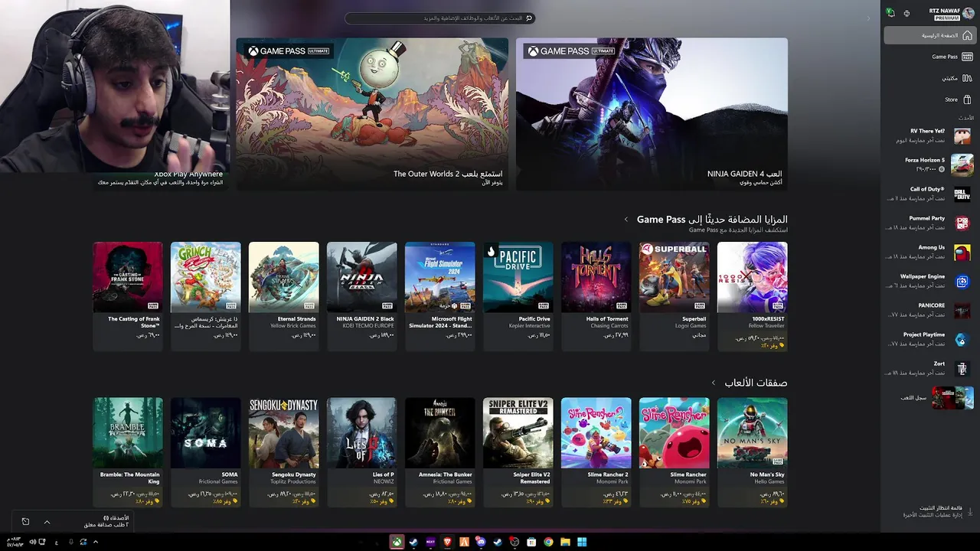Image resolution: width=980 pixels, height=551 pixels.
Task: Open The Casting of Frank Stone tile
Action: coord(128,296)
